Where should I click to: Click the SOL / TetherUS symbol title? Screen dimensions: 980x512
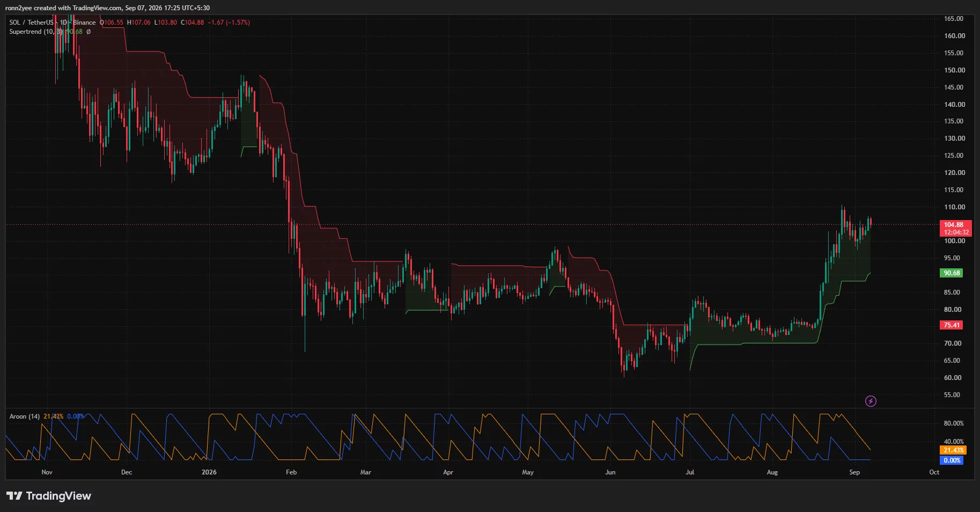31,23
